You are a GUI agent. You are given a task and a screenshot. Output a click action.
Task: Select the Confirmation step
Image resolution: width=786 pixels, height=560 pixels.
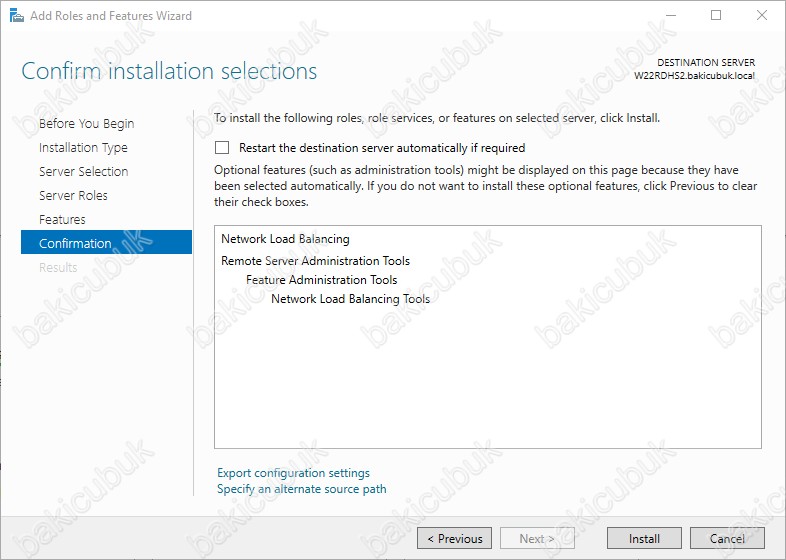pos(106,242)
